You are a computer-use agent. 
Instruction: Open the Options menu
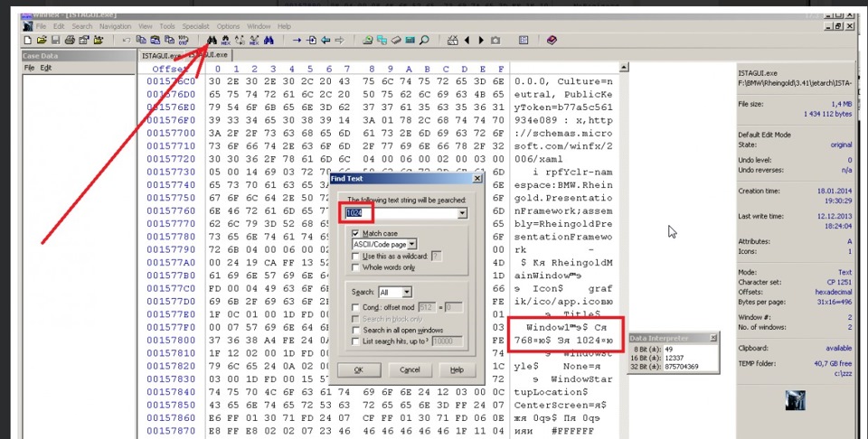coord(228,26)
